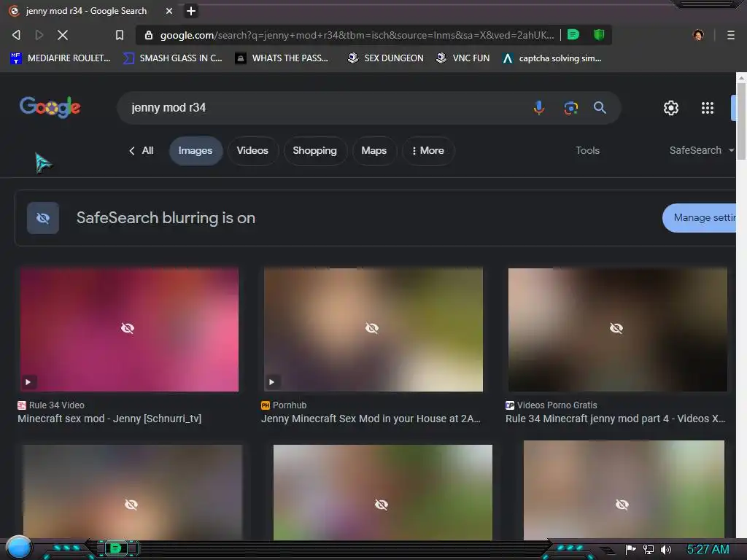Open the green shield icon in address bar

click(x=599, y=34)
